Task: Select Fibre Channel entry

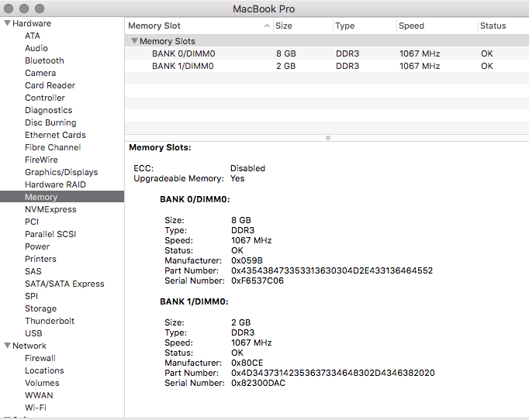Action: [x=53, y=147]
